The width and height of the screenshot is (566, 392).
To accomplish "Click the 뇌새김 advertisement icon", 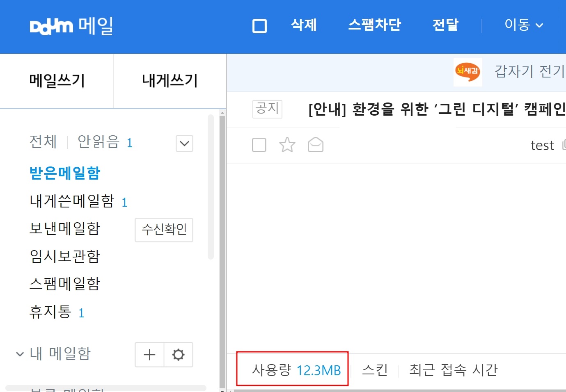I will pos(467,72).
